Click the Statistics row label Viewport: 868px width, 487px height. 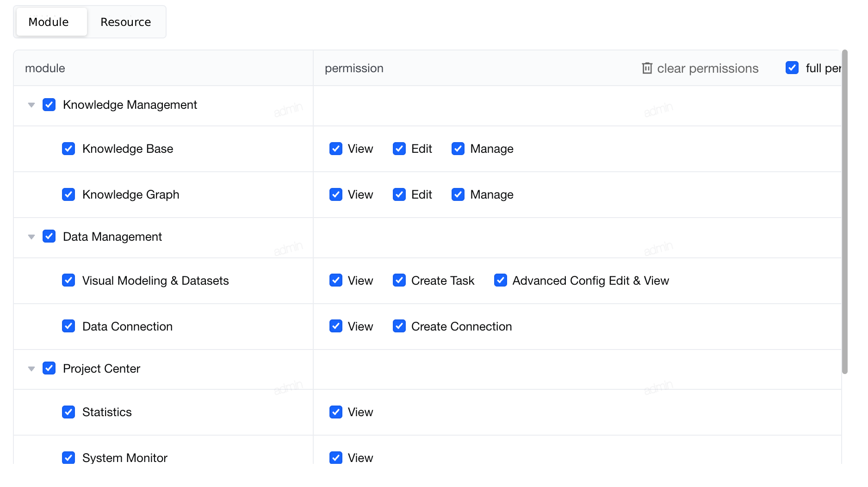[x=107, y=412]
